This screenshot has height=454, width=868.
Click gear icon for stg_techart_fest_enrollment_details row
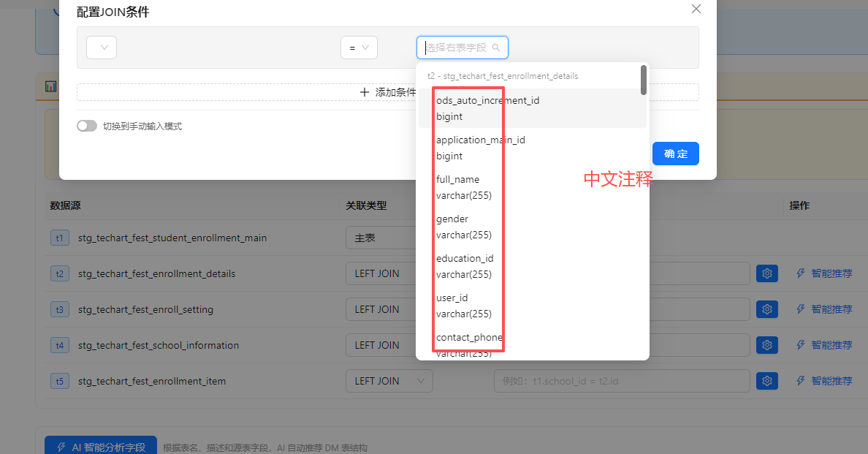tap(766, 273)
